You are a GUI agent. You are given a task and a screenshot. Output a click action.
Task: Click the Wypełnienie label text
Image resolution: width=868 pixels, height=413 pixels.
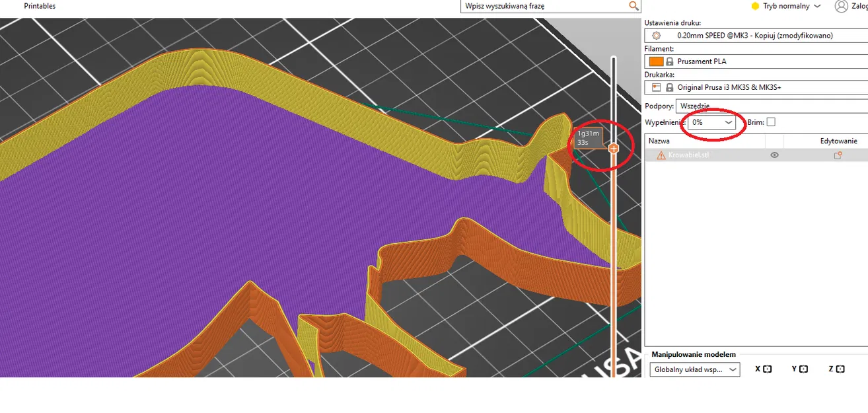coord(665,123)
